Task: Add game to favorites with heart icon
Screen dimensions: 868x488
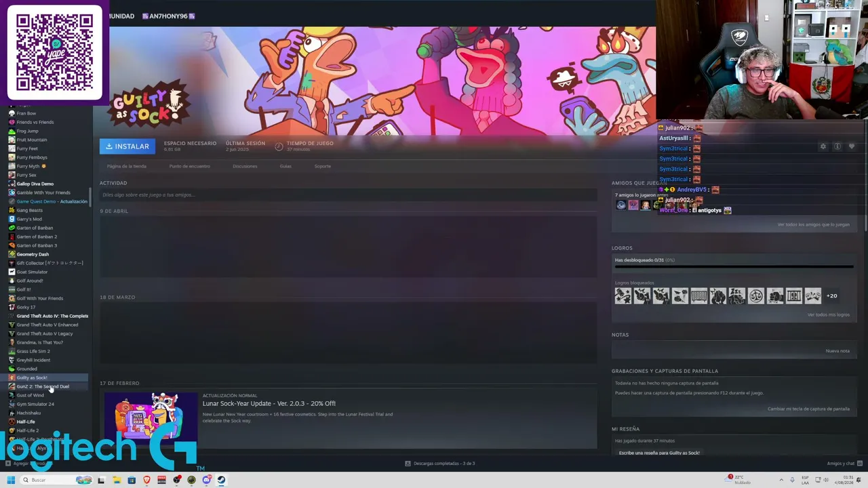Action: [x=852, y=146]
